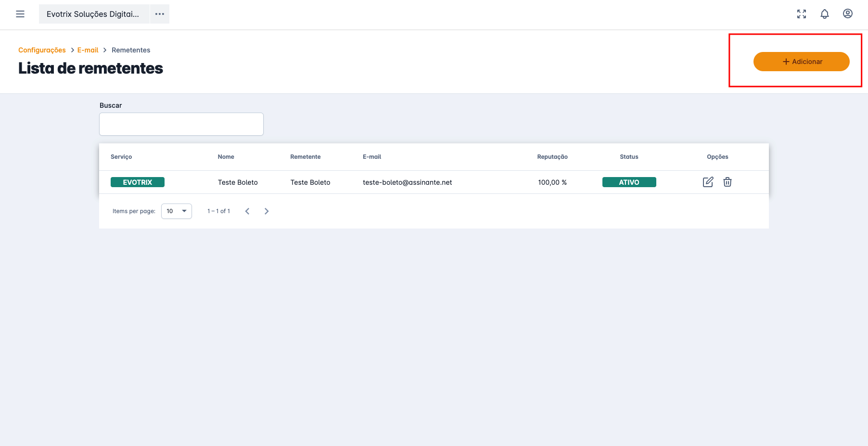Toggle fullscreen mode icon
Image resolution: width=868 pixels, height=446 pixels.
[x=802, y=14]
